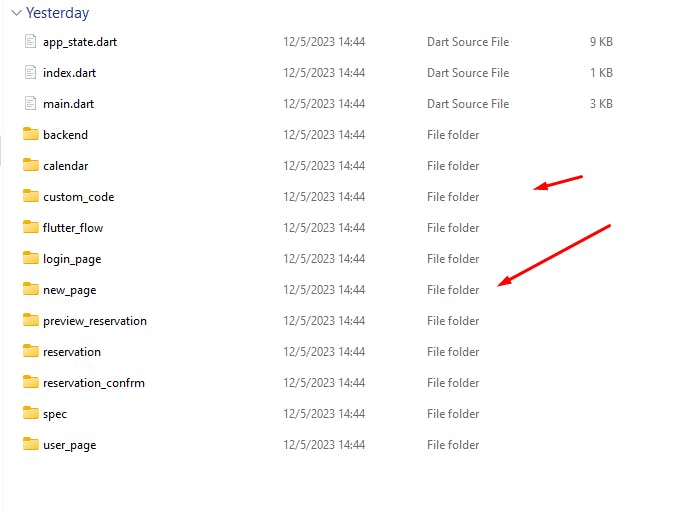Select the preview_reservation folder name

[95, 321]
